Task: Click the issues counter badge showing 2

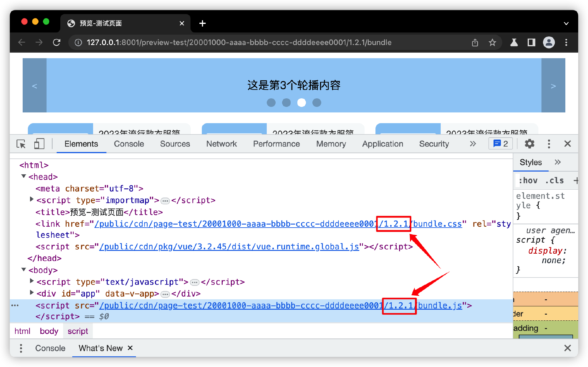Action: click(x=500, y=144)
